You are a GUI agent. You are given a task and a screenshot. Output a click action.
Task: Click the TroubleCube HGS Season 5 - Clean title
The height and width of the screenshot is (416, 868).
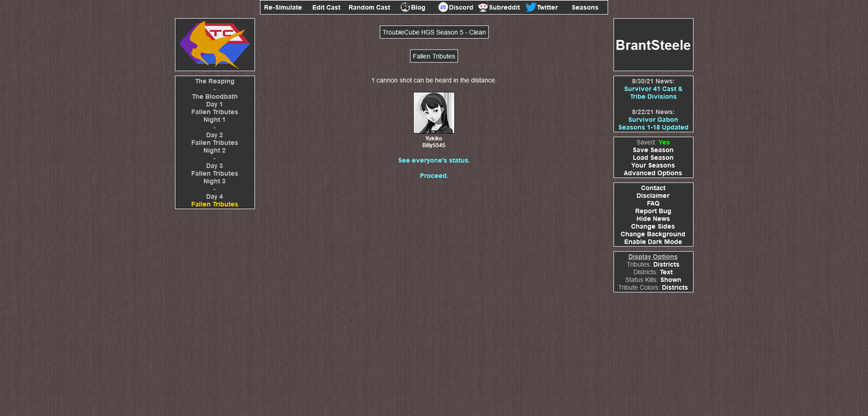tap(434, 32)
